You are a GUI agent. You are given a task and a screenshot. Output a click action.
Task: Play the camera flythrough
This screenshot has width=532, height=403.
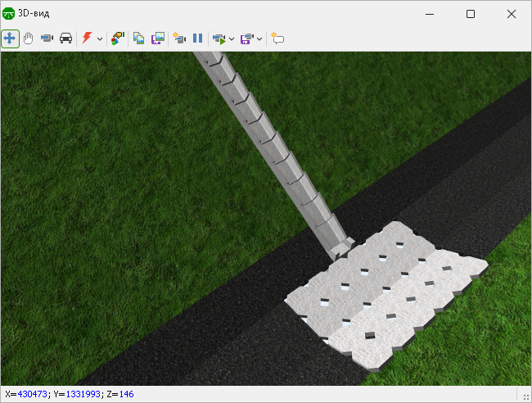coord(218,38)
